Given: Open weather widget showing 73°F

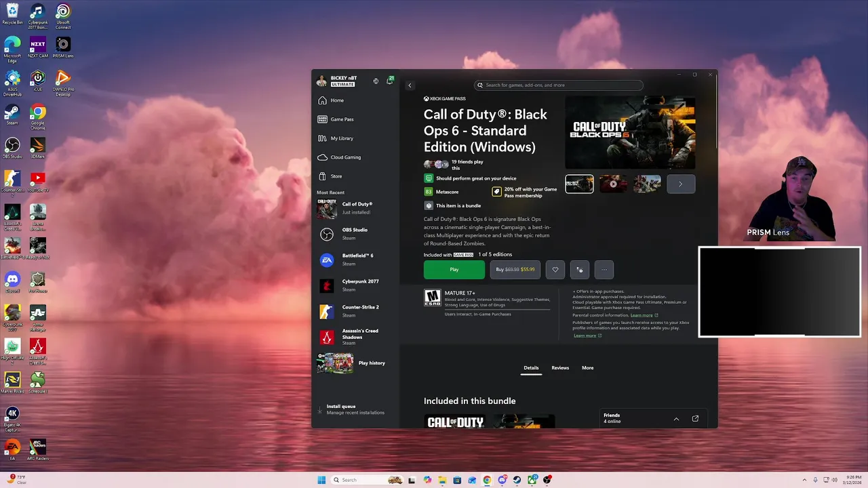Looking at the screenshot, I should point(17,479).
